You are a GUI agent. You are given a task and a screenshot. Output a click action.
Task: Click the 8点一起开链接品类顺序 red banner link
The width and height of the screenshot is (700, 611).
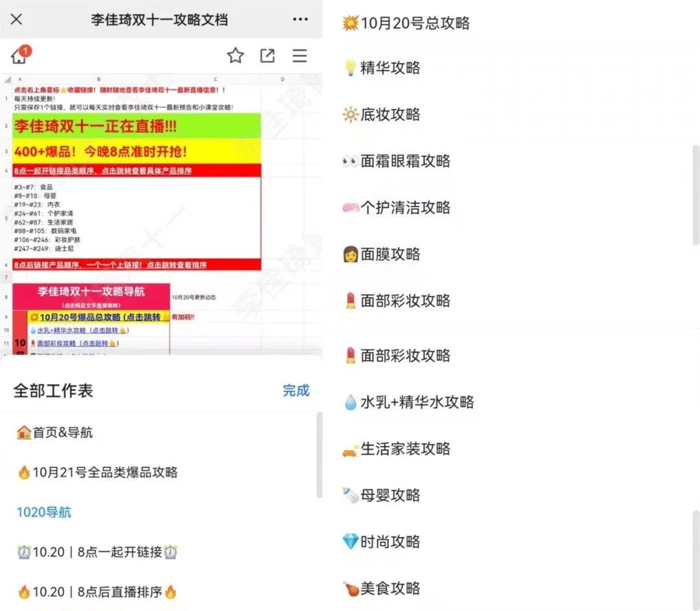coord(137,170)
